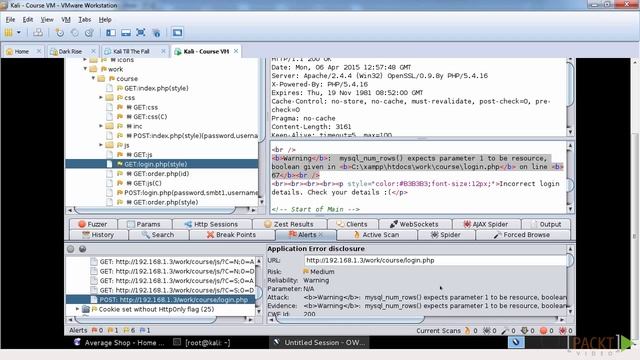Open the Clients tab

tap(352, 224)
